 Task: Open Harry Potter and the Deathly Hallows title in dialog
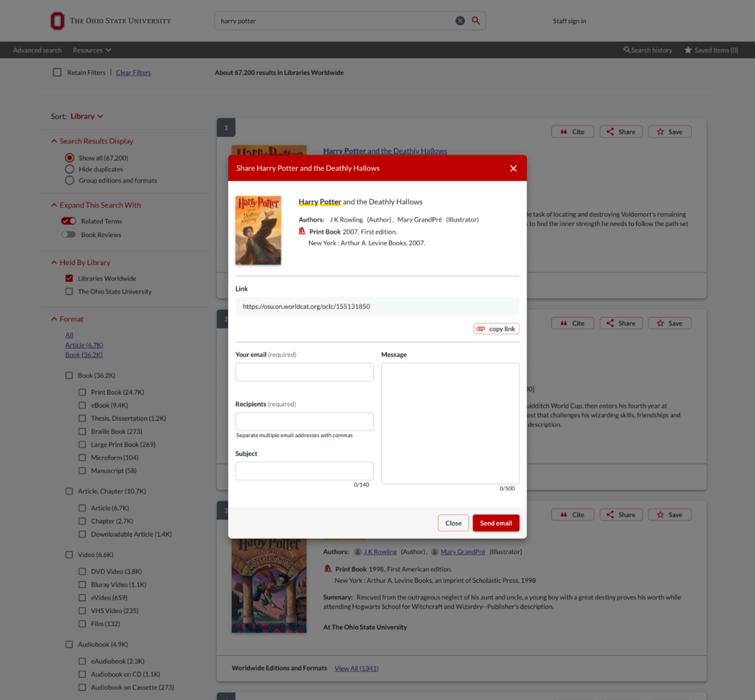(360, 202)
